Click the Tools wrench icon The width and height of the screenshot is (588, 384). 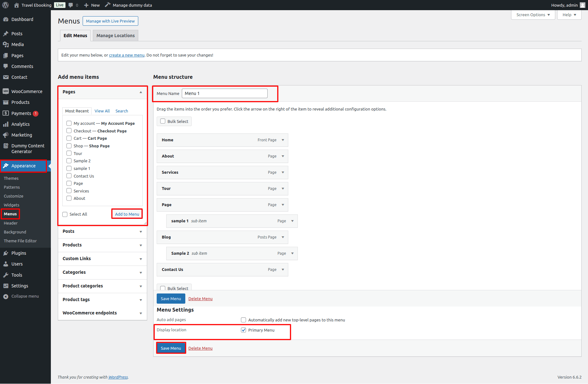coord(6,275)
